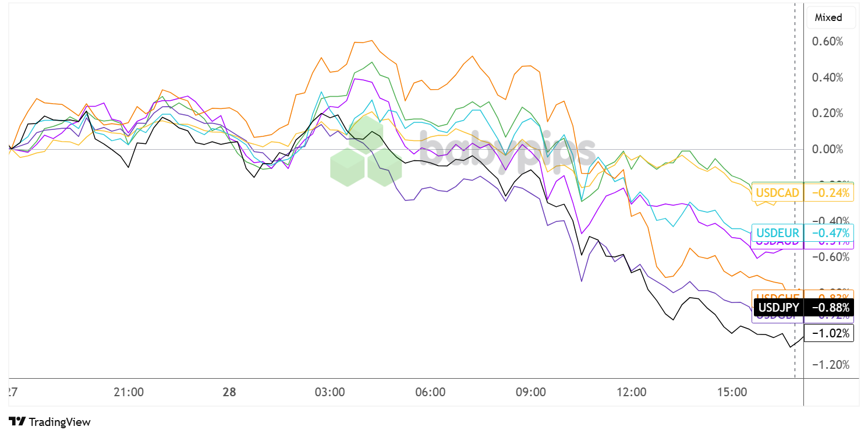The image size is (868, 437).
Task: Click the TradingView logo icon
Action: point(17,422)
